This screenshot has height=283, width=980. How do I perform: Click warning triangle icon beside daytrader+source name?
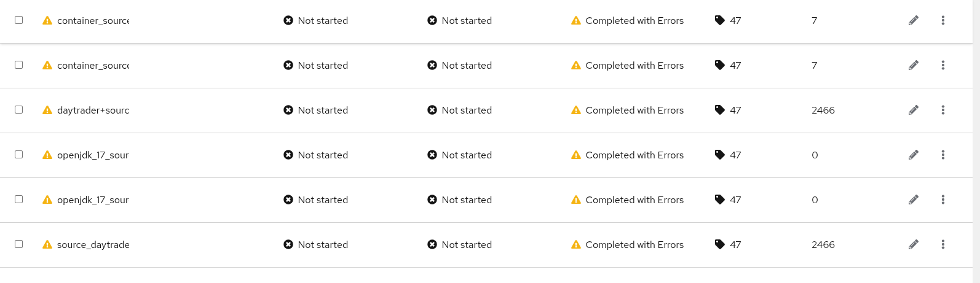(x=47, y=110)
